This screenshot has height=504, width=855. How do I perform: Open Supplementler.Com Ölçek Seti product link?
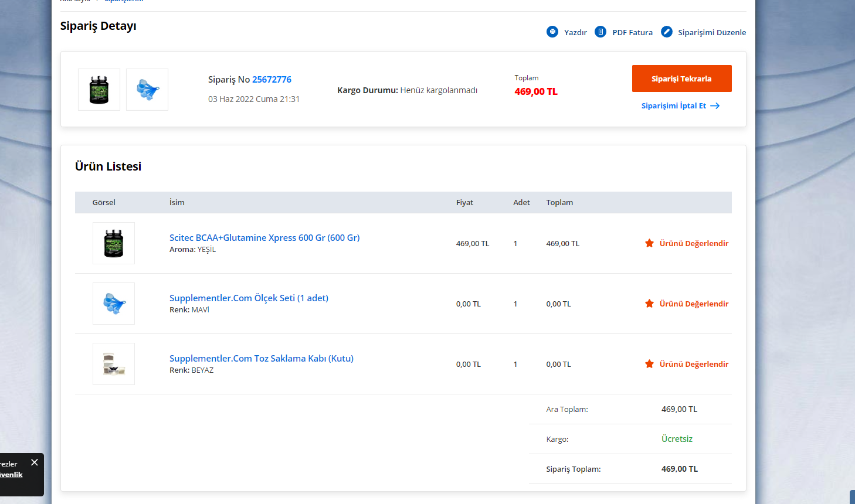(x=249, y=298)
